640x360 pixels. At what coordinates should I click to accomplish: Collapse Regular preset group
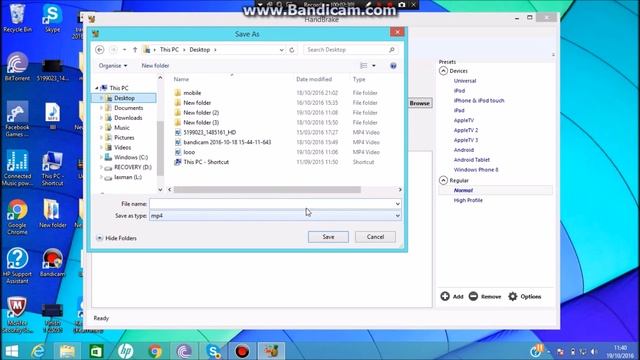pyautogui.click(x=443, y=180)
